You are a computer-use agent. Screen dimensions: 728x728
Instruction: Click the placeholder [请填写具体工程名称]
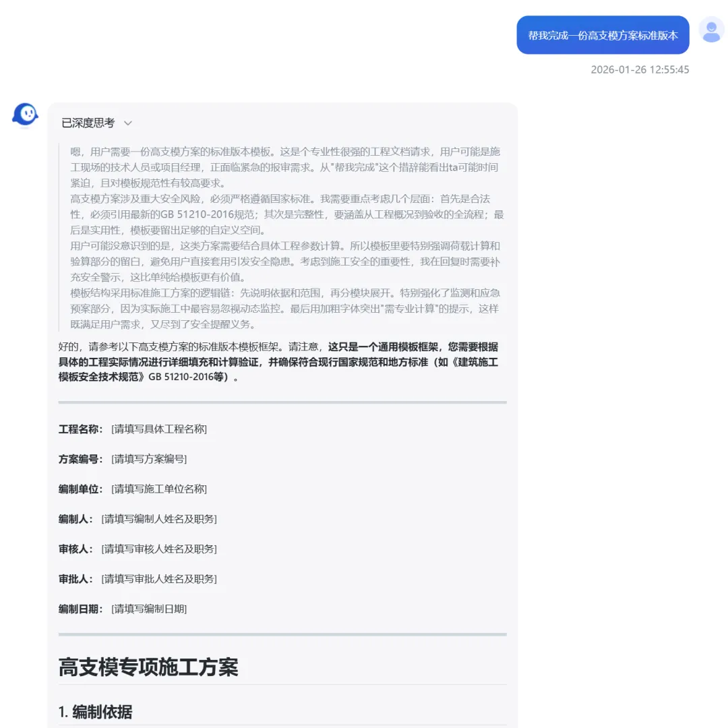(159, 429)
